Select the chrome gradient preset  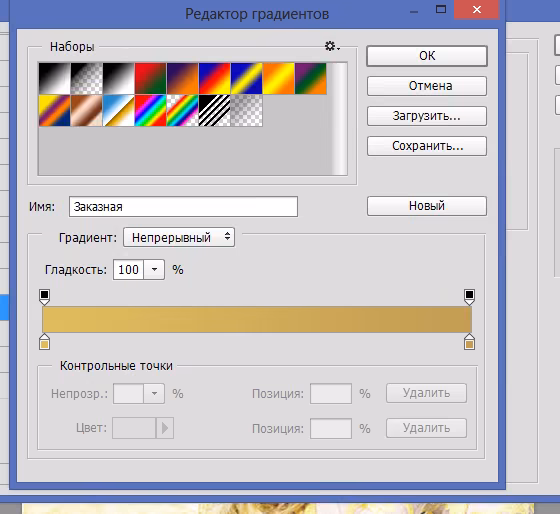click(x=118, y=110)
